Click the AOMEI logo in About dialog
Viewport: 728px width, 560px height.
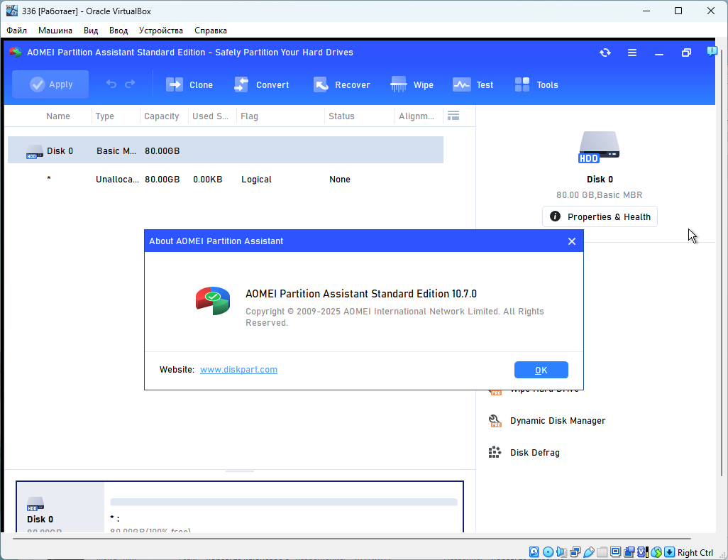[213, 300]
